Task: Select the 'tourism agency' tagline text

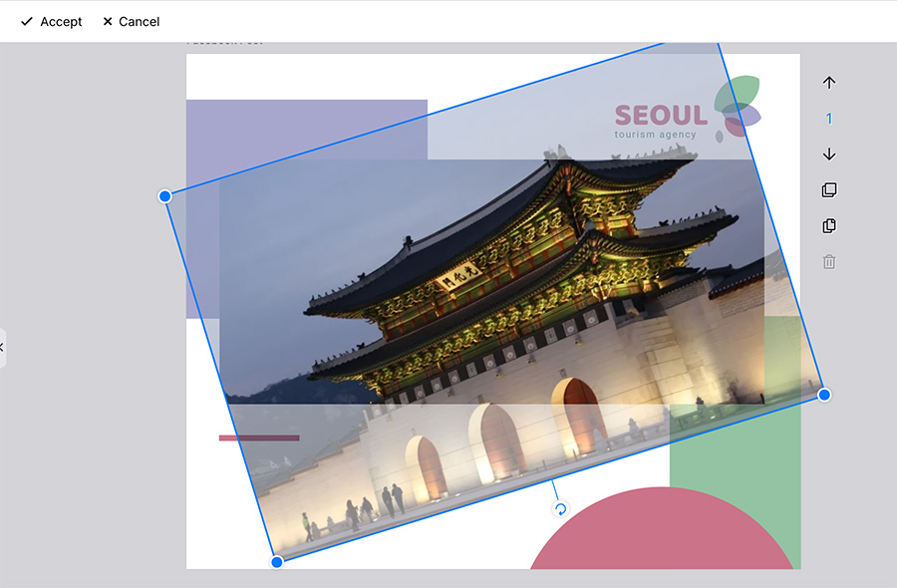Action: tap(655, 135)
